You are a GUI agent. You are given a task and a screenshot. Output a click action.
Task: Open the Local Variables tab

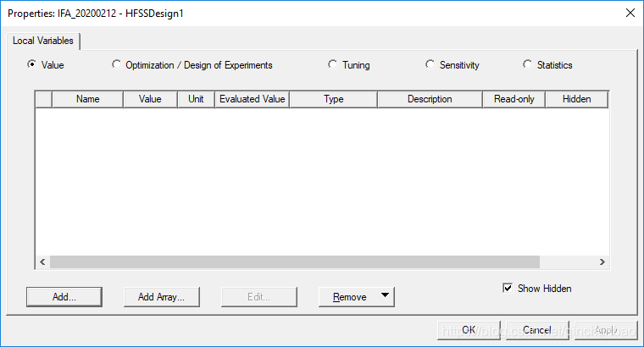[x=43, y=41]
